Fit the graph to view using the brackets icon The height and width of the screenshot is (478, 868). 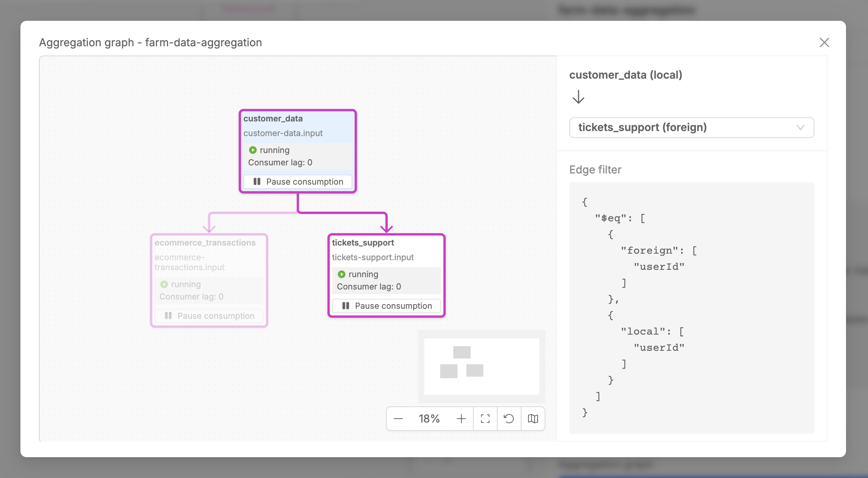pos(485,419)
